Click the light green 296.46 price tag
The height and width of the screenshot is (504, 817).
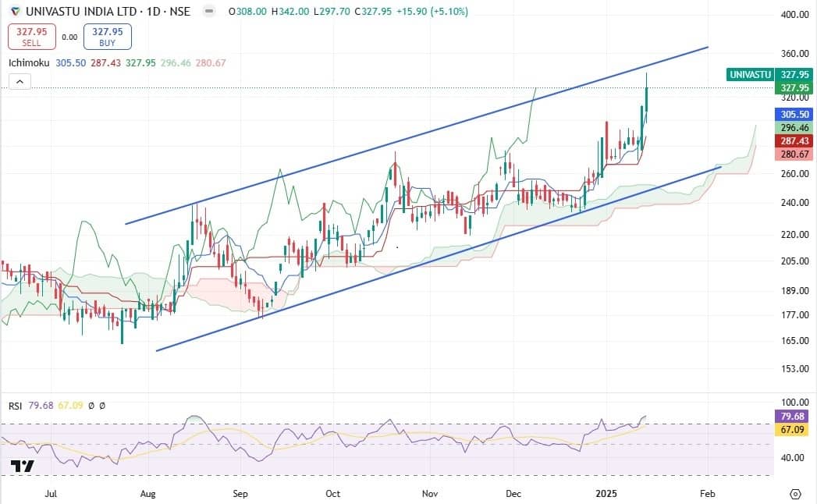[x=792, y=127]
